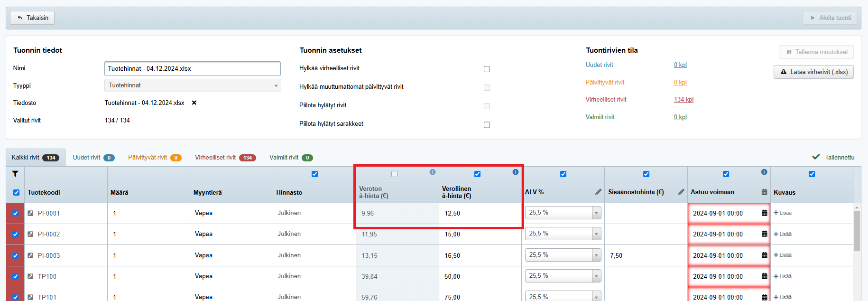
Task: Click pencil icon for Sisäänostohinta column
Action: (x=681, y=192)
